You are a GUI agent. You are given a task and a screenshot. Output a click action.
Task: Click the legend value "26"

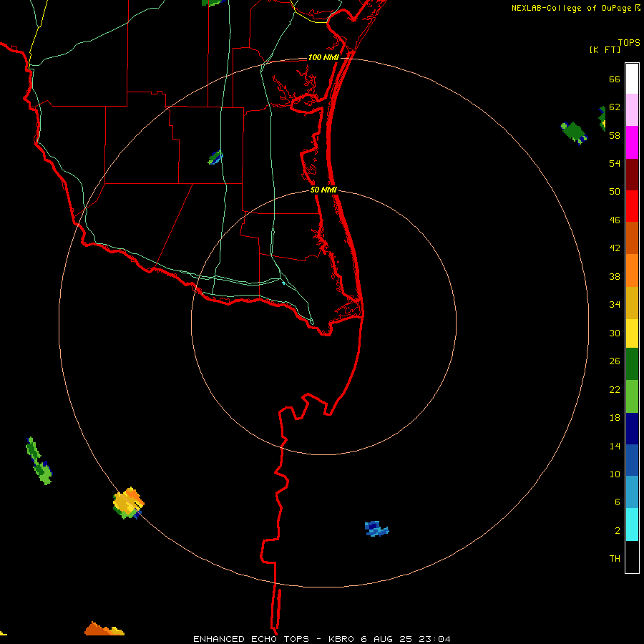[x=615, y=361]
